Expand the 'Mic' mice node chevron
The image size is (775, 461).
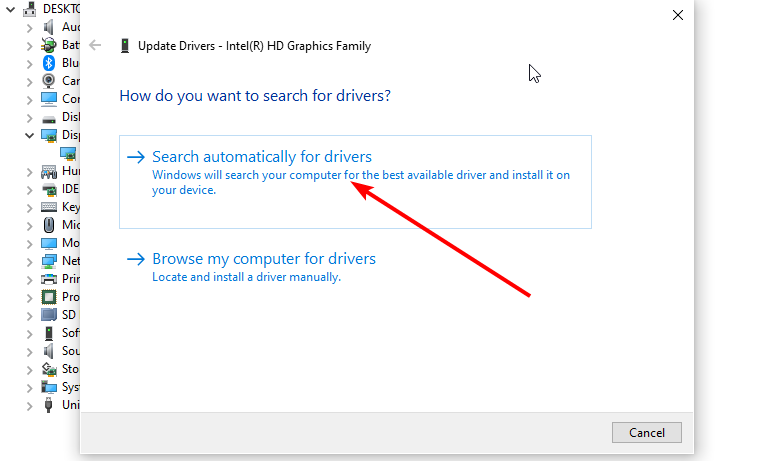coord(29,226)
